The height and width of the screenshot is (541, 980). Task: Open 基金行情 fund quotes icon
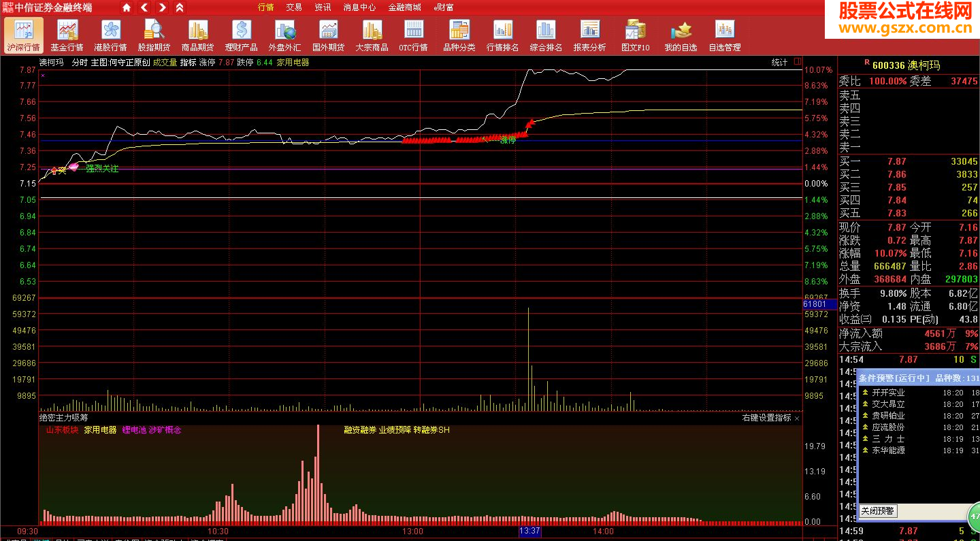pyautogui.click(x=67, y=35)
